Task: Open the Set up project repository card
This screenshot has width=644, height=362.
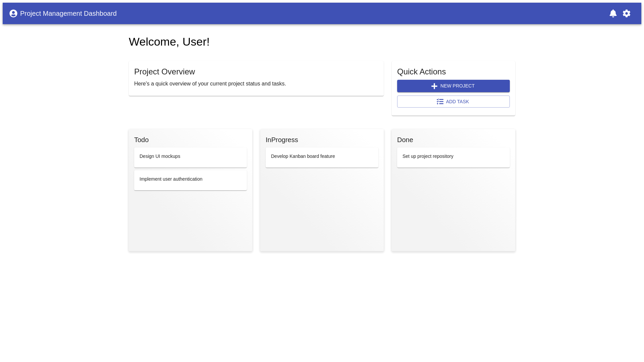Action: (x=453, y=157)
